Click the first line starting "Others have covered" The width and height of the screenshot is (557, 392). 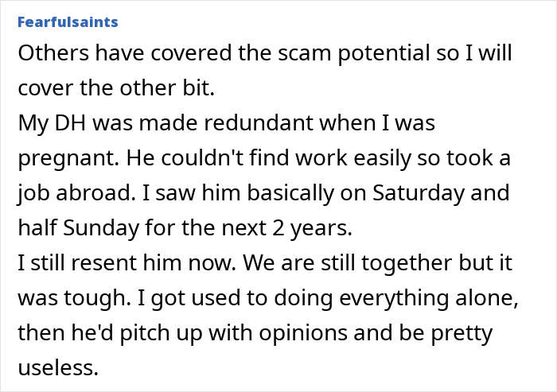pyautogui.click(x=265, y=53)
